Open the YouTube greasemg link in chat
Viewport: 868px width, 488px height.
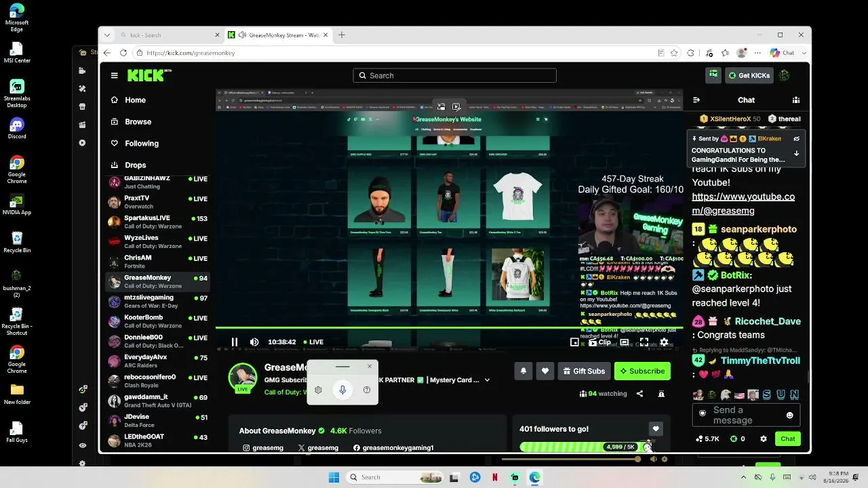click(743, 203)
